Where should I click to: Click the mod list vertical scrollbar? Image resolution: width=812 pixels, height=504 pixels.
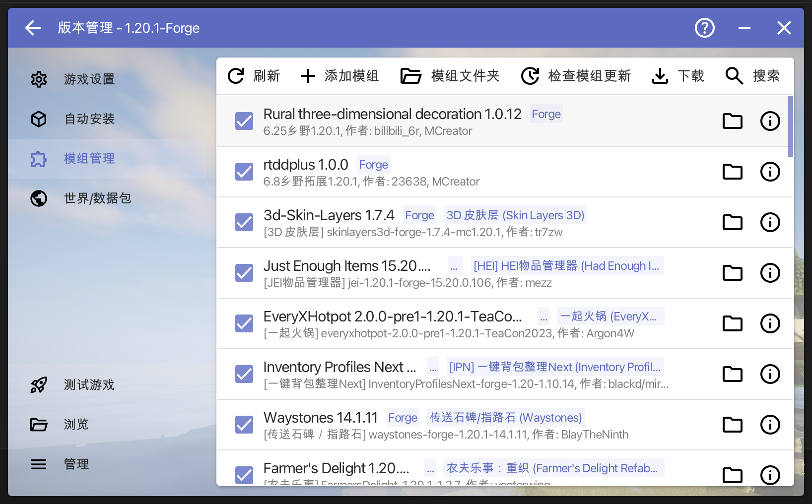coord(790,127)
